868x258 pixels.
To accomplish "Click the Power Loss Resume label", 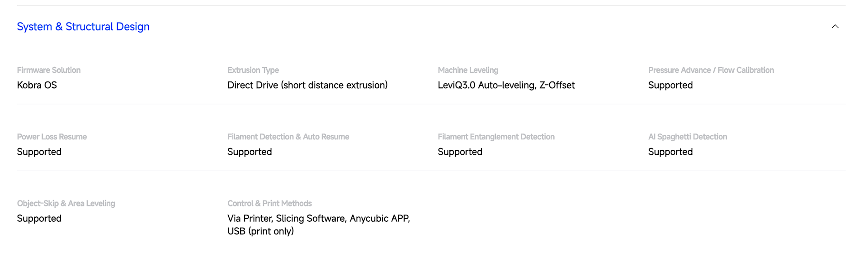I will click(x=52, y=137).
